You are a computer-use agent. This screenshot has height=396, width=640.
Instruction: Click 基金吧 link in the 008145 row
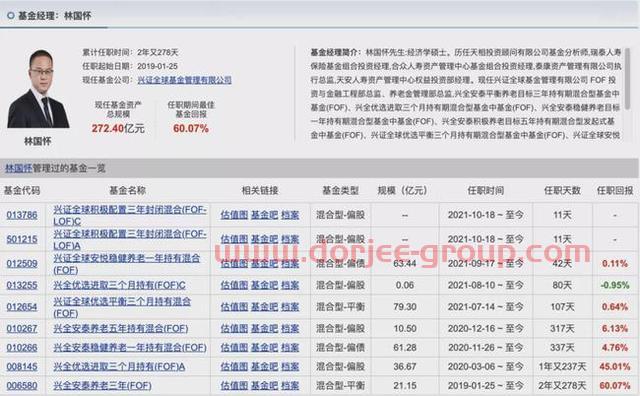[x=264, y=367]
